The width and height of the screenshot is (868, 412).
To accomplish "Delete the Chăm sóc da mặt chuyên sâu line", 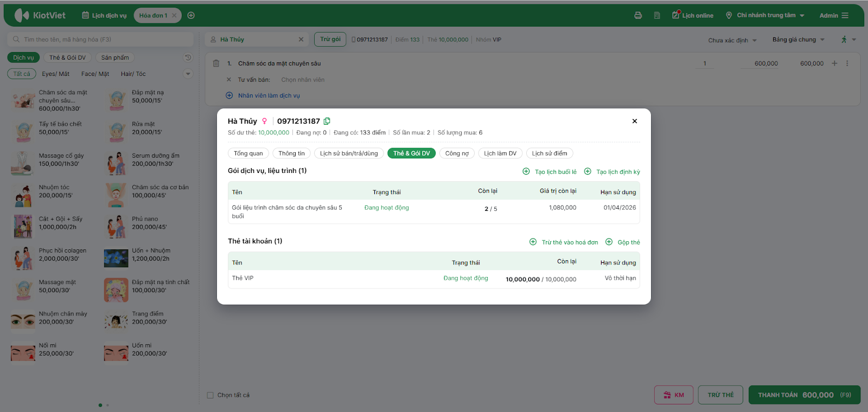I will pos(216,63).
